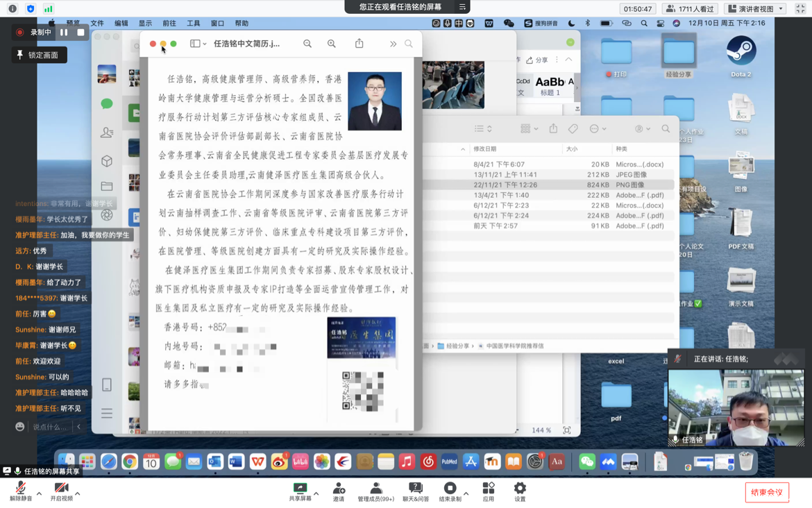The height and width of the screenshot is (508, 812).
Task: Click the red End Meeting button
Action: pos(767,492)
